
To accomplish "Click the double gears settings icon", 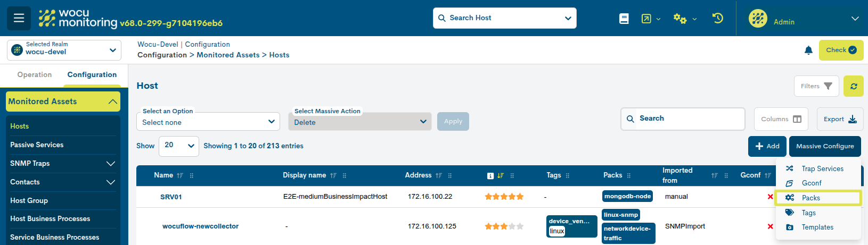I will pos(680,19).
